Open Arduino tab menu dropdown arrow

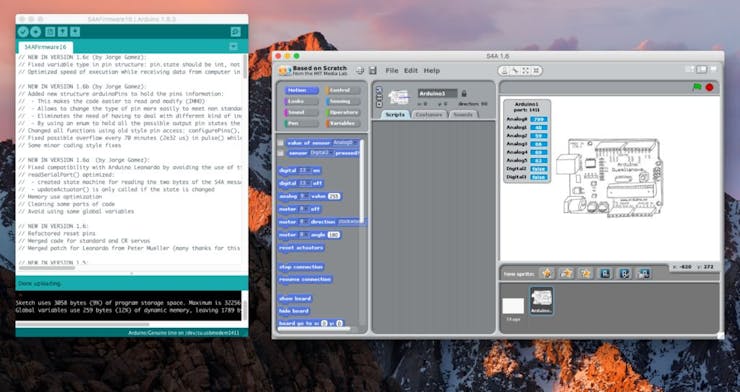(x=233, y=47)
